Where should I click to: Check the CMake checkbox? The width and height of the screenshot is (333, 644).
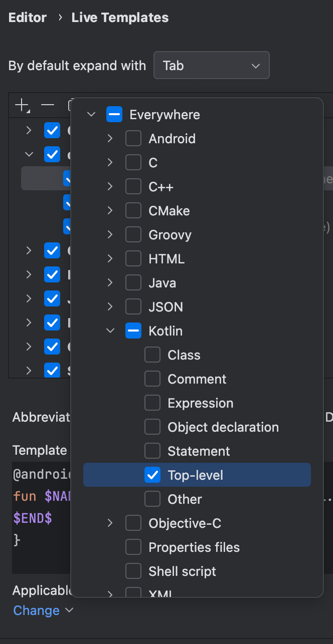coord(133,211)
